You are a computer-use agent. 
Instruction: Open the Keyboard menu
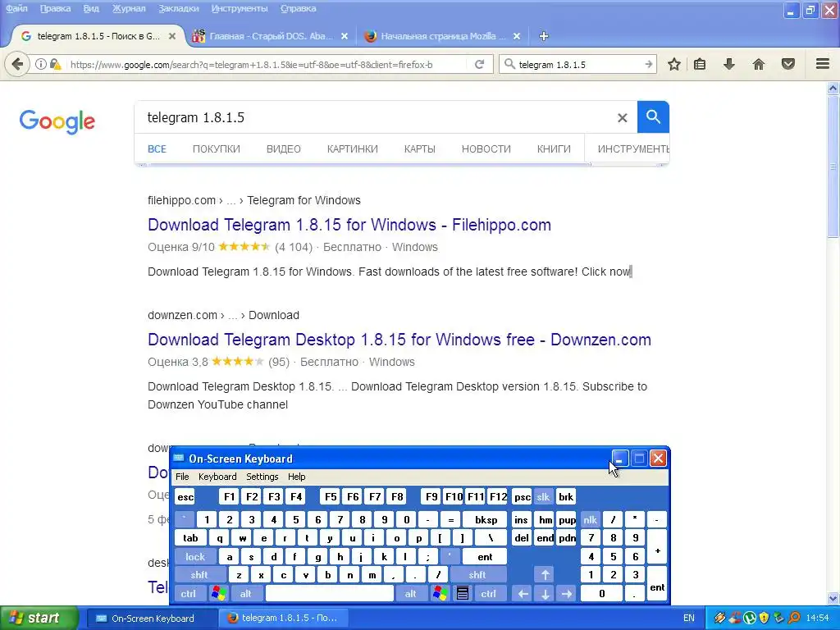click(217, 477)
